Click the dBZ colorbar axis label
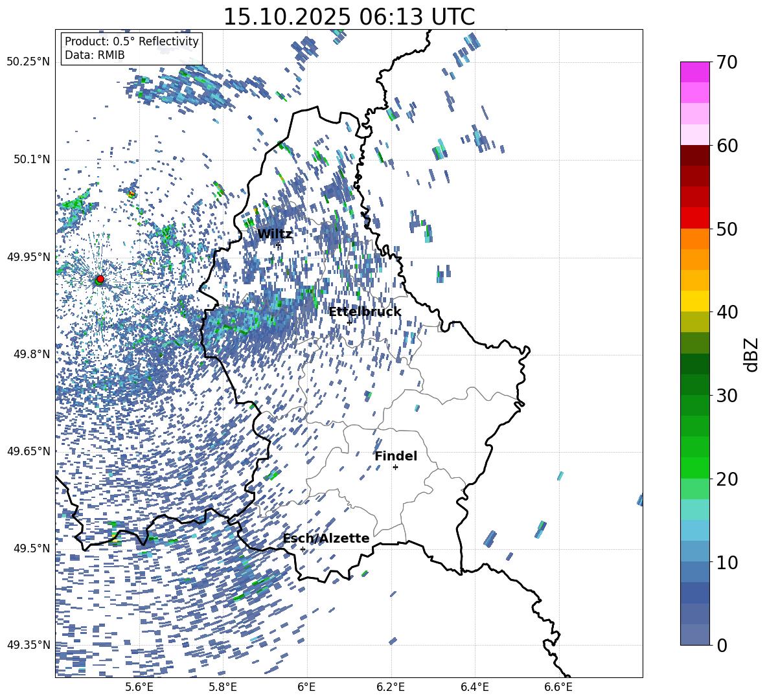The height and width of the screenshot is (700, 767). pos(752,354)
